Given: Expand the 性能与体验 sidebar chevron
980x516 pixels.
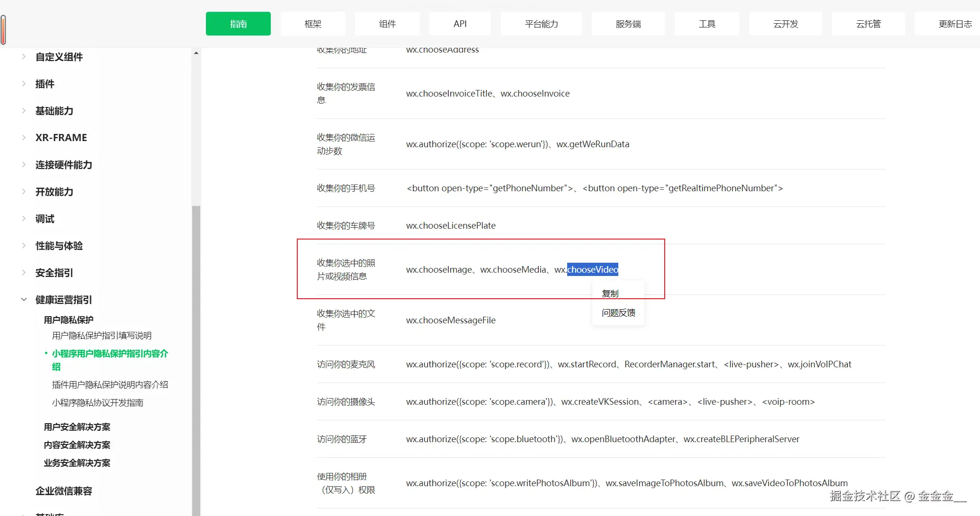Looking at the screenshot, I should pyautogui.click(x=24, y=246).
